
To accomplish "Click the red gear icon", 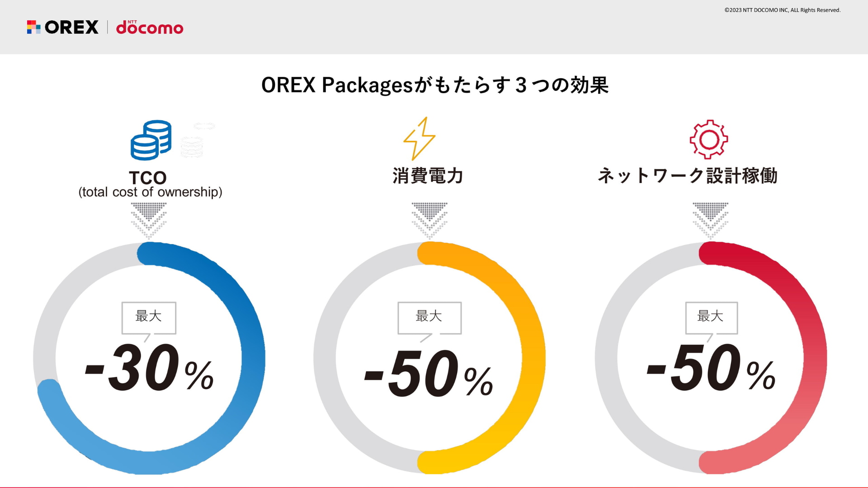I will (708, 139).
